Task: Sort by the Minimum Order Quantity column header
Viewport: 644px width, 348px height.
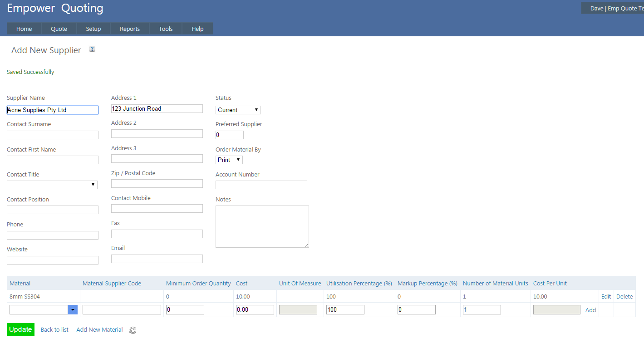Action: 198,283
